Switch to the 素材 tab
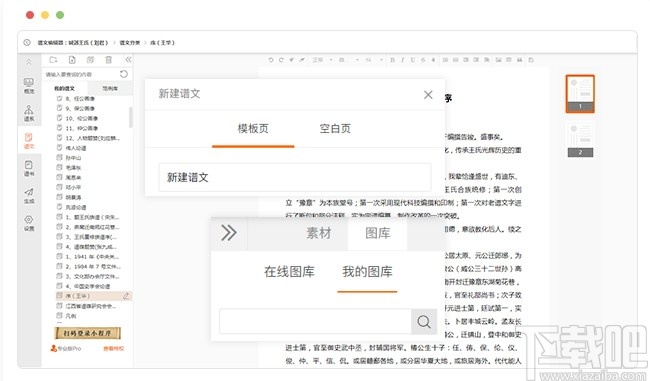Screen dimensions: 650x381 [x=318, y=233]
